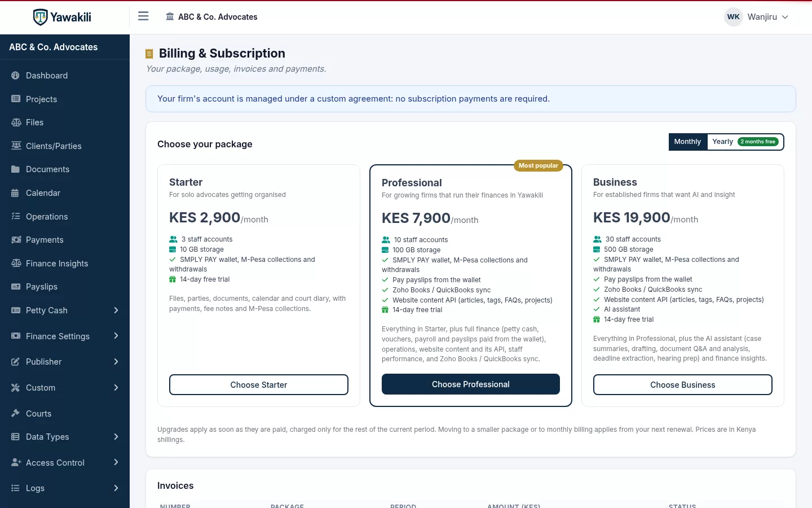812x508 pixels.
Task: Expand the Access Control submenu chevron
Action: [116, 463]
